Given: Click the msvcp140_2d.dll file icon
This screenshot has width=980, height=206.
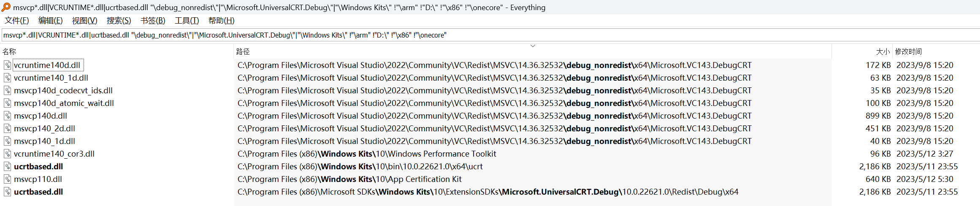Looking at the screenshot, I should click(x=7, y=128).
